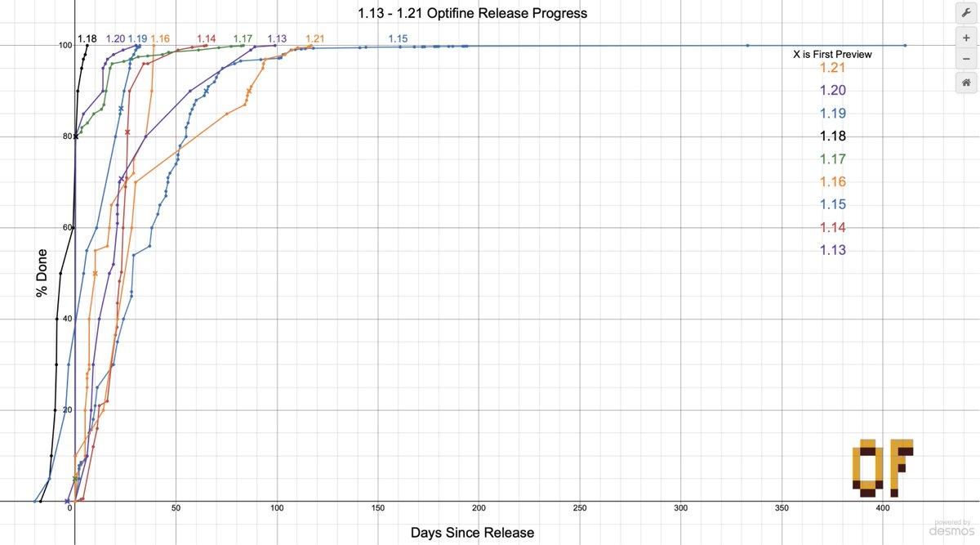980x545 pixels.
Task: Click the 1.18 curve label above graph
Action: tap(87, 38)
